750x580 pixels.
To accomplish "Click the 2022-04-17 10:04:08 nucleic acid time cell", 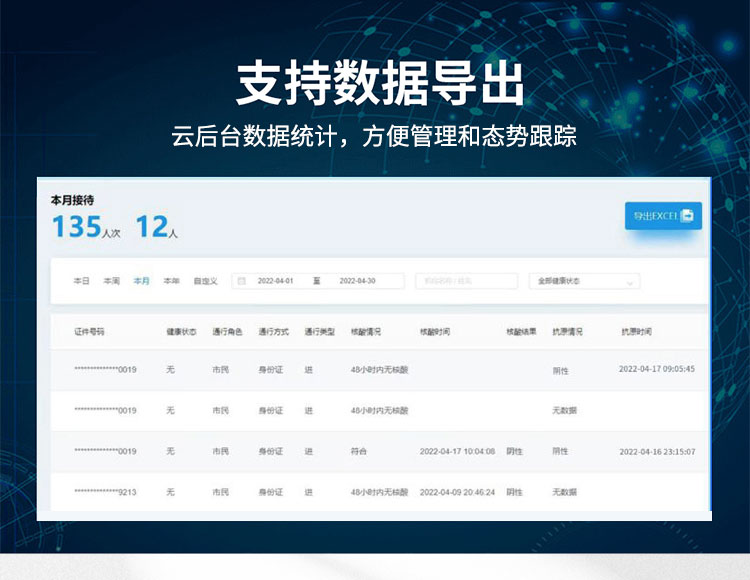I will [x=457, y=451].
